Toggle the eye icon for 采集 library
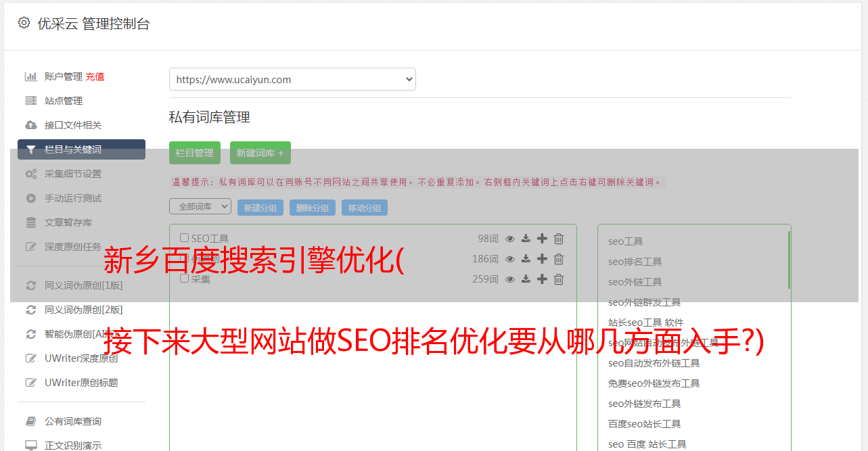 click(x=510, y=279)
